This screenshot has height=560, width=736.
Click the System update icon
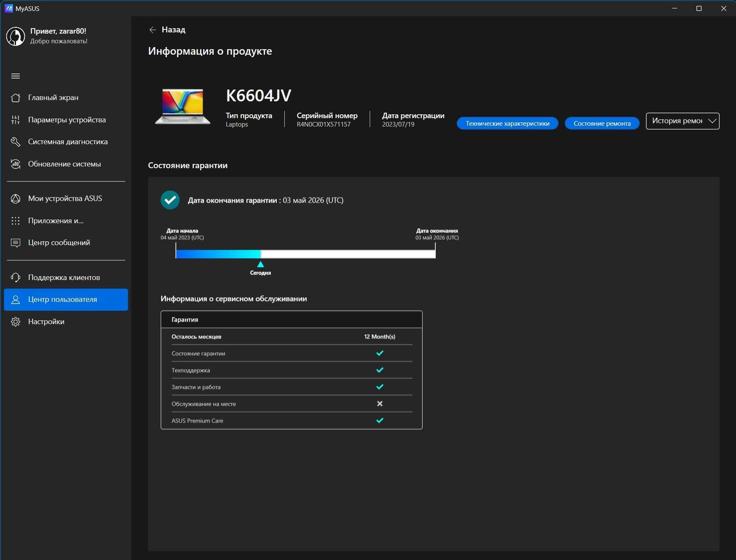pos(16,164)
